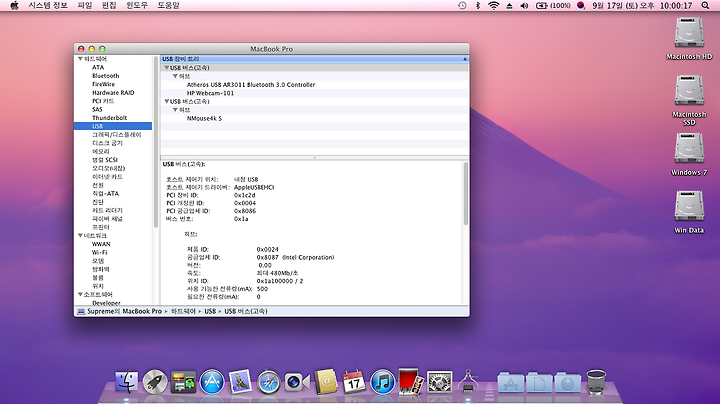This screenshot has width=720, height=404.
Task: Open Address Book in the Dock
Action: (326, 382)
